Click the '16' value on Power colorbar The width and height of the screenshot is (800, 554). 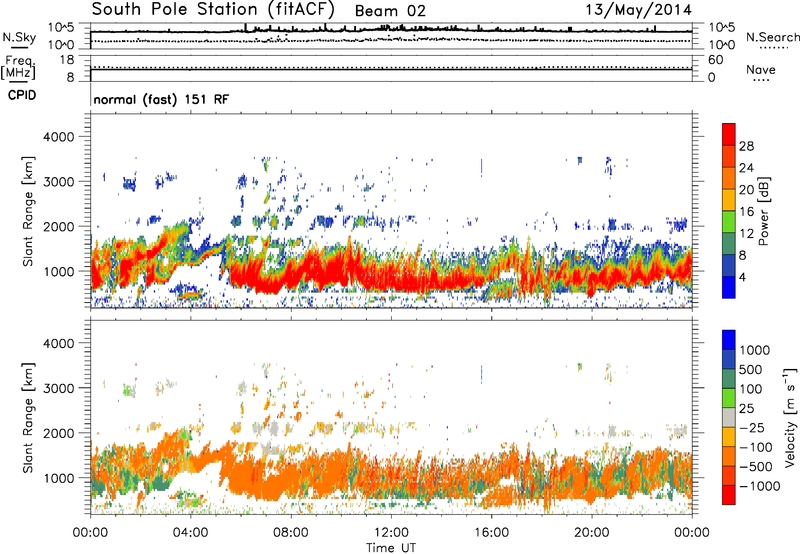(746, 212)
